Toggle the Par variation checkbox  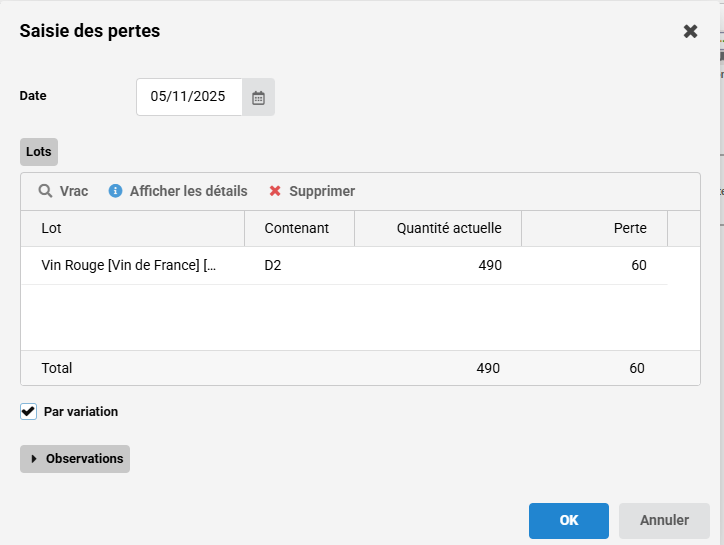click(x=29, y=411)
